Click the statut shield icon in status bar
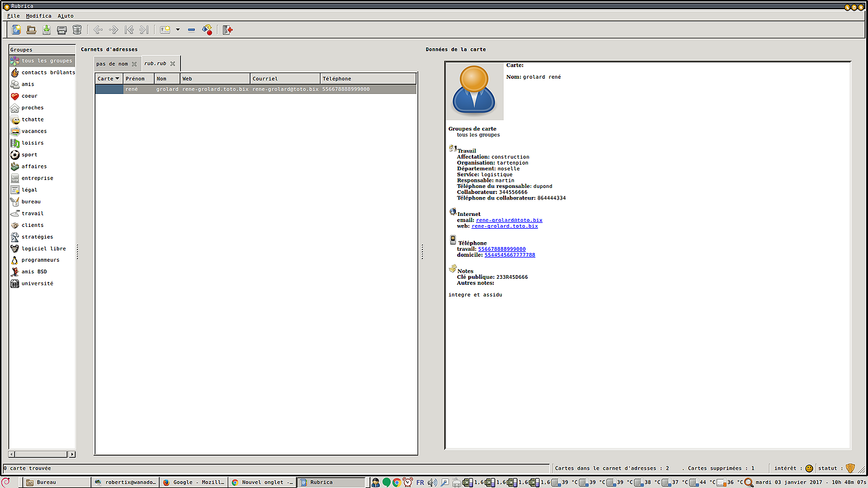The image size is (868, 488). click(850, 468)
